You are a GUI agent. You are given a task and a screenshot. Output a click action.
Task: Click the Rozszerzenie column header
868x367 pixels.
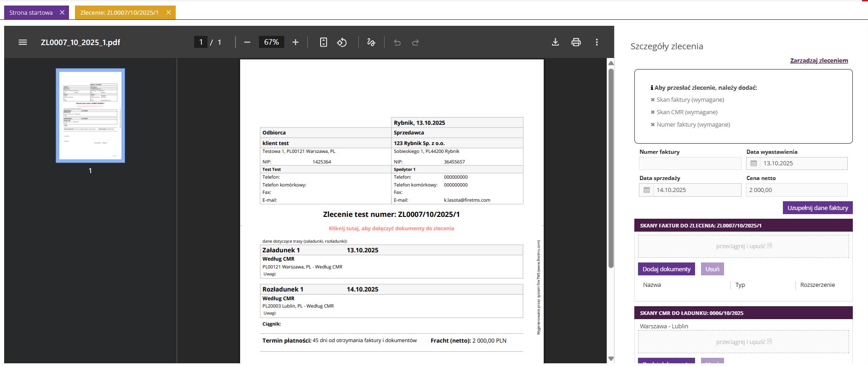tap(817, 285)
